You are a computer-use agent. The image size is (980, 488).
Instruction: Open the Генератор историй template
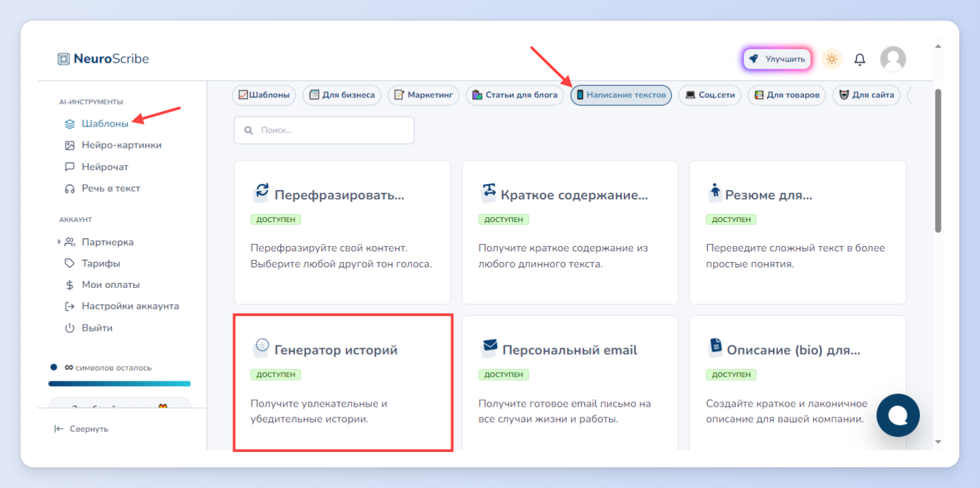(x=343, y=383)
